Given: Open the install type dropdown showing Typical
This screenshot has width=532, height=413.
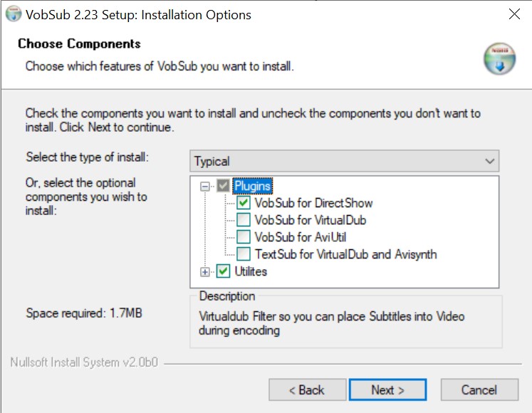Looking at the screenshot, I should coord(344,161).
